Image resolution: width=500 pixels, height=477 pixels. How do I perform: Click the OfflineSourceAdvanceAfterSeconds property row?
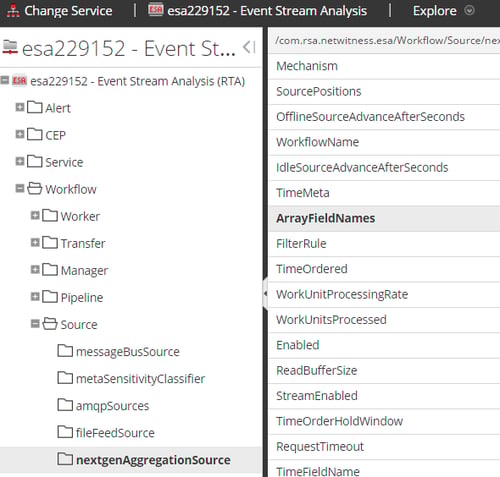384,117
